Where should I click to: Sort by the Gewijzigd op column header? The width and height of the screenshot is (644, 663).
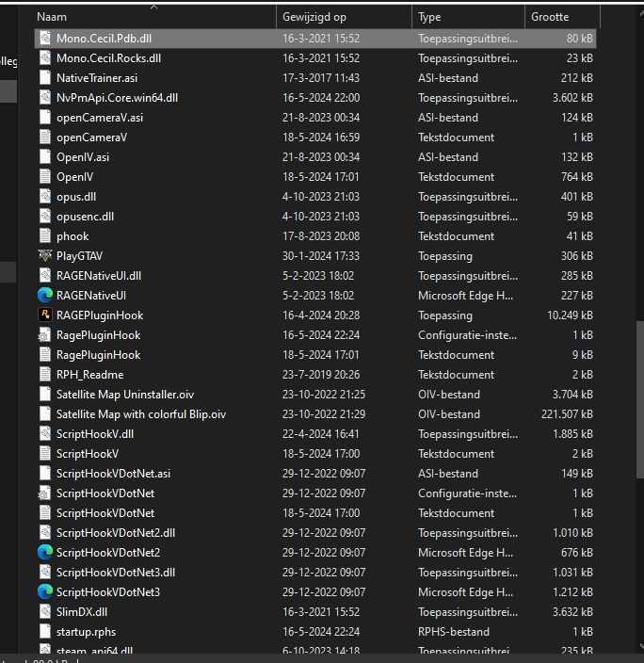[314, 17]
